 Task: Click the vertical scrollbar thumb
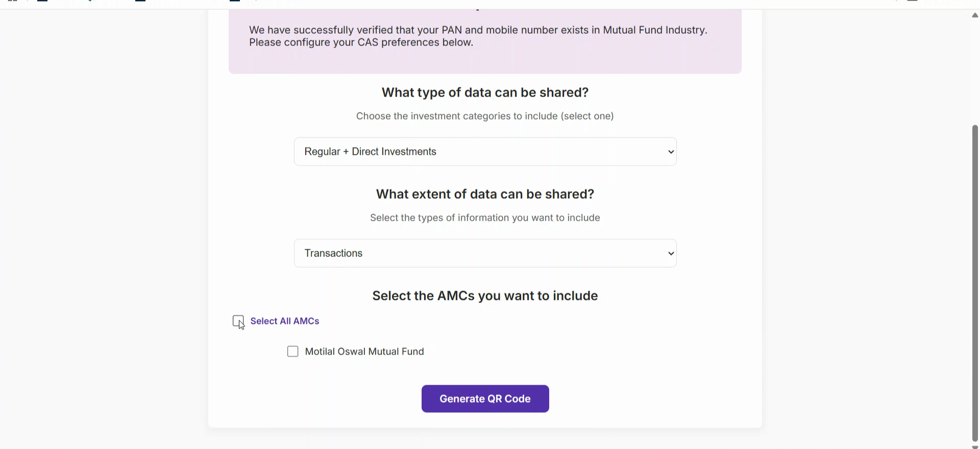coord(975,281)
